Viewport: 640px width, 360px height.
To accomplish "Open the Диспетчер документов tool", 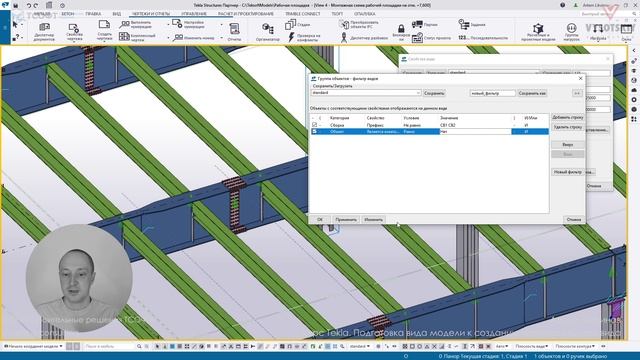I will click(x=44, y=32).
